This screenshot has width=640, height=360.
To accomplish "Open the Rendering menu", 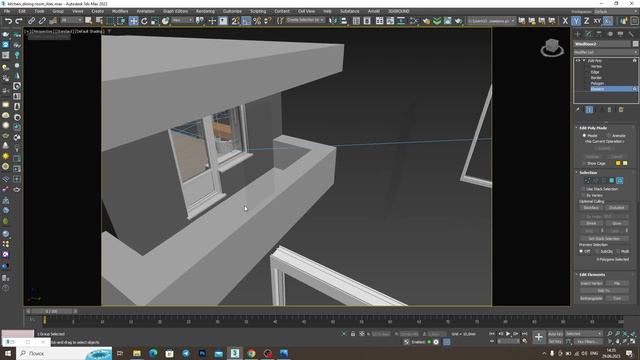I will pyautogui.click(x=205, y=11).
